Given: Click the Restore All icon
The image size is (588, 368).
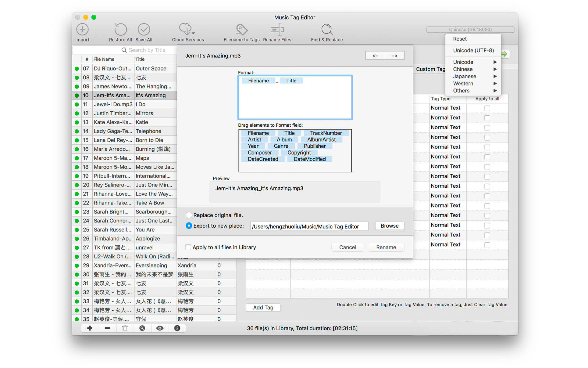Looking at the screenshot, I should click(x=120, y=30).
